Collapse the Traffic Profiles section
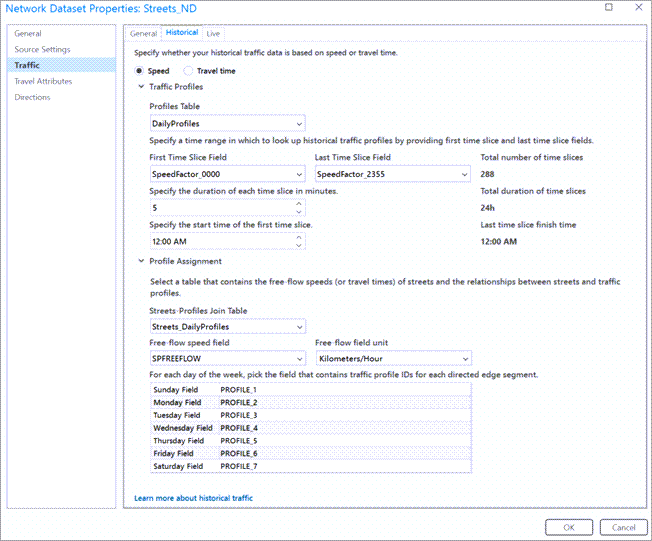This screenshot has width=652, height=541. tap(140, 87)
